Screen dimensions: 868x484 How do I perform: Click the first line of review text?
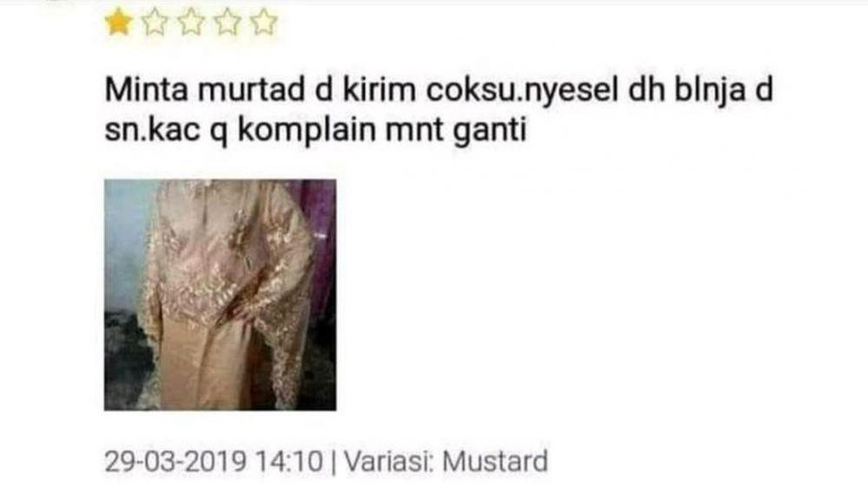coord(439,91)
